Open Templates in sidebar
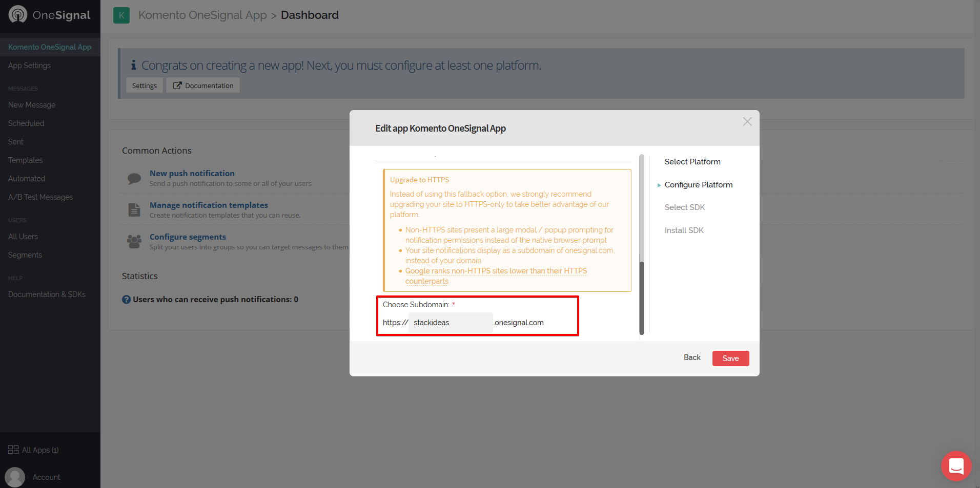This screenshot has width=980, height=488. pos(26,160)
